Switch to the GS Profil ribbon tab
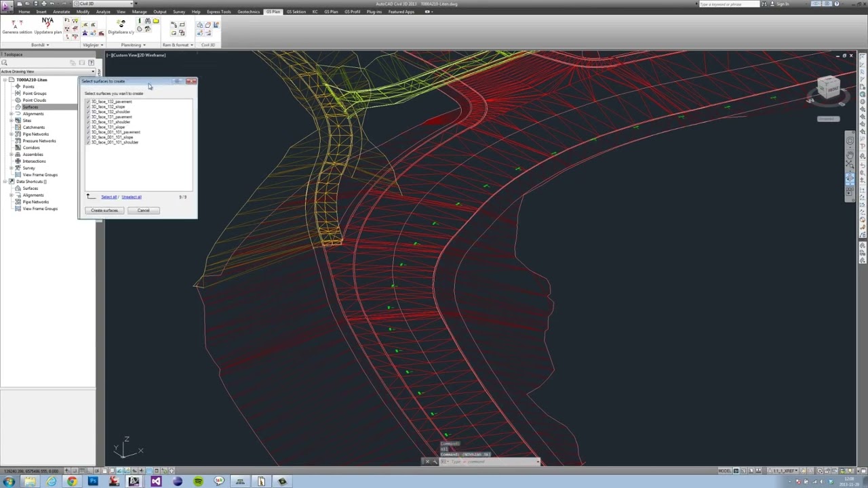Screen dimensions: 868x488 [353, 12]
